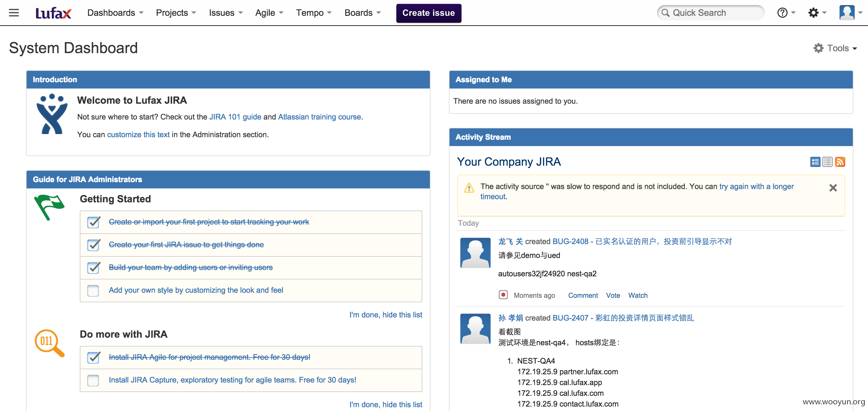
Task: Expand the Agile dropdown menu
Action: 269,13
